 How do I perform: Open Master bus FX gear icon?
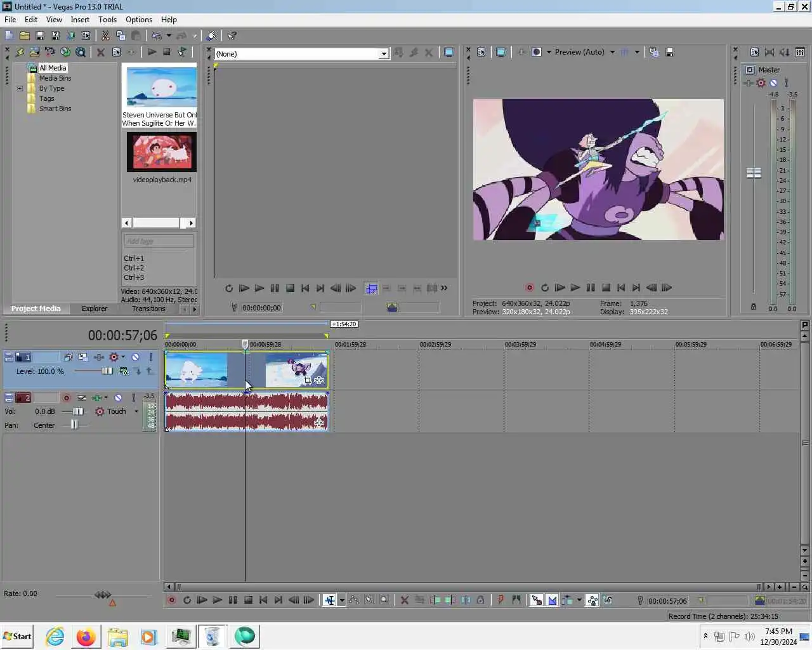[x=761, y=83]
